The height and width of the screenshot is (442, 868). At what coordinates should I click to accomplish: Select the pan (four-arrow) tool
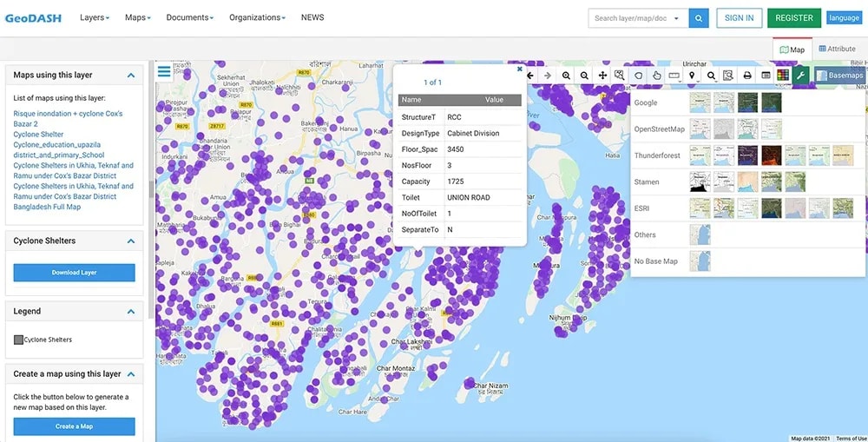(x=602, y=76)
